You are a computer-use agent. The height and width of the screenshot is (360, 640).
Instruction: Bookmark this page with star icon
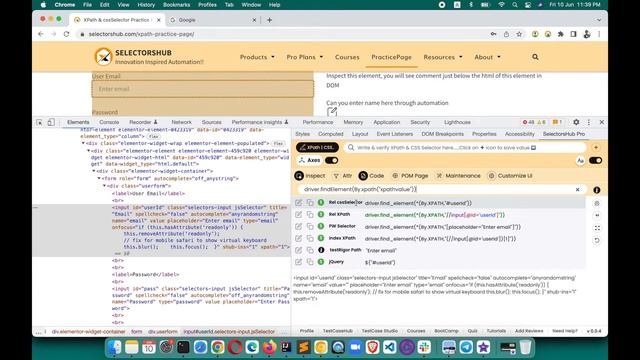pos(519,34)
